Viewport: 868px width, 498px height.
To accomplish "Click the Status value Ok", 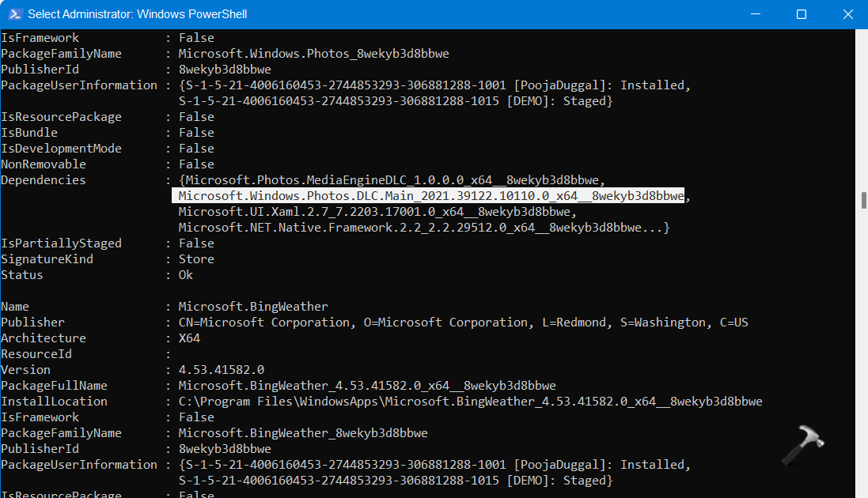I will click(x=185, y=275).
